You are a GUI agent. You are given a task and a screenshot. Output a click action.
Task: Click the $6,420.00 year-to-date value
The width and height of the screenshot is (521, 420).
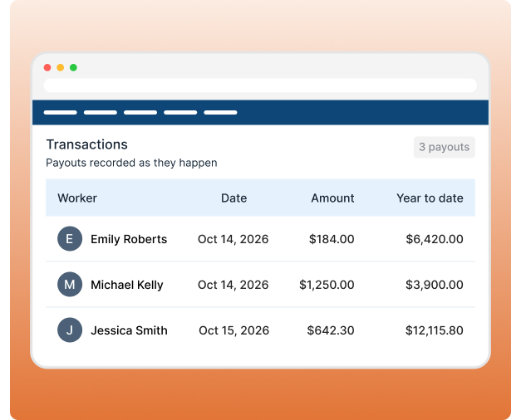435,239
